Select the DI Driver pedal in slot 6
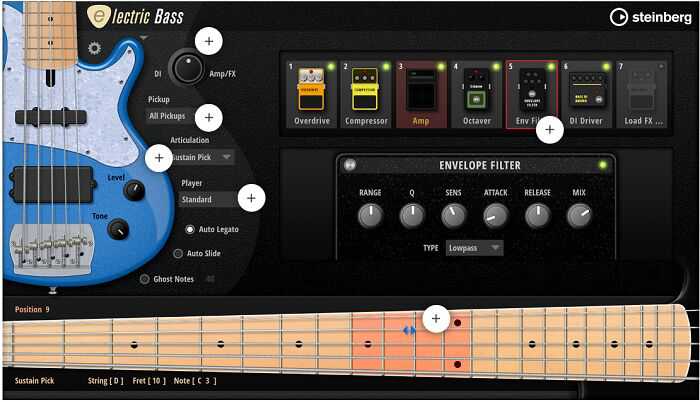 click(x=586, y=94)
